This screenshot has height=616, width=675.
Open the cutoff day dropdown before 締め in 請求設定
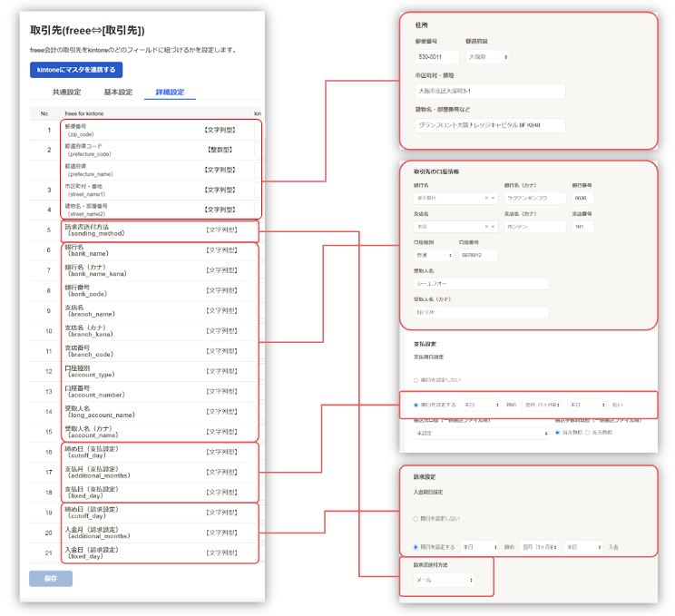pos(480,547)
